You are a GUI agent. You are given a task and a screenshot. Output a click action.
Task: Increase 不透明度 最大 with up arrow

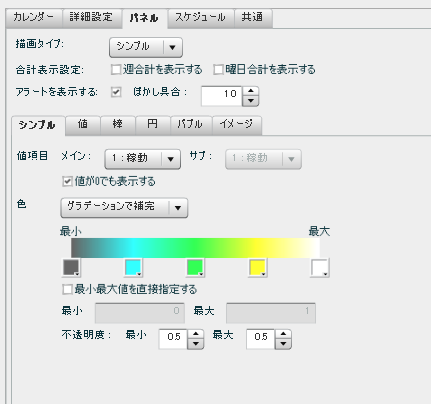pyautogui.click(x=283, y=334)
